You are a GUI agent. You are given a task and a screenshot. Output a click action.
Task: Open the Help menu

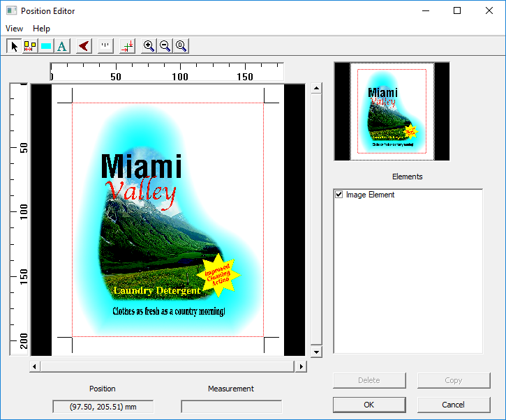pos(41,29)
